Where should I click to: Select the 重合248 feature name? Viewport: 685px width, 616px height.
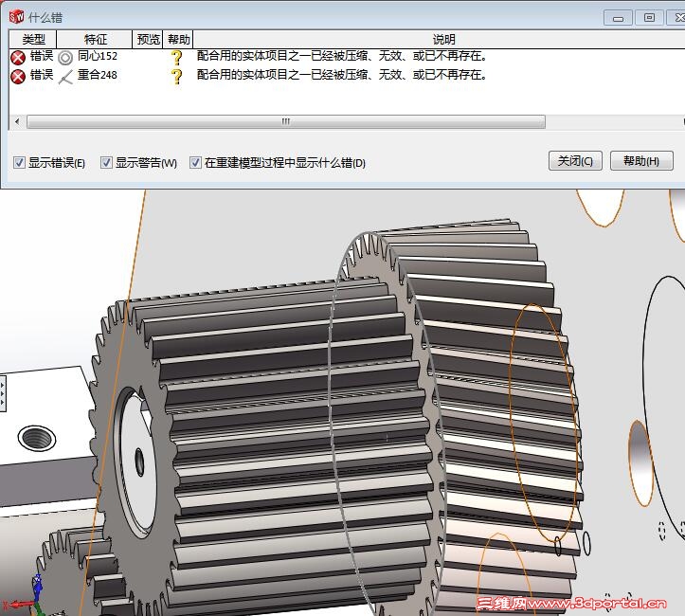click(98, 75)
